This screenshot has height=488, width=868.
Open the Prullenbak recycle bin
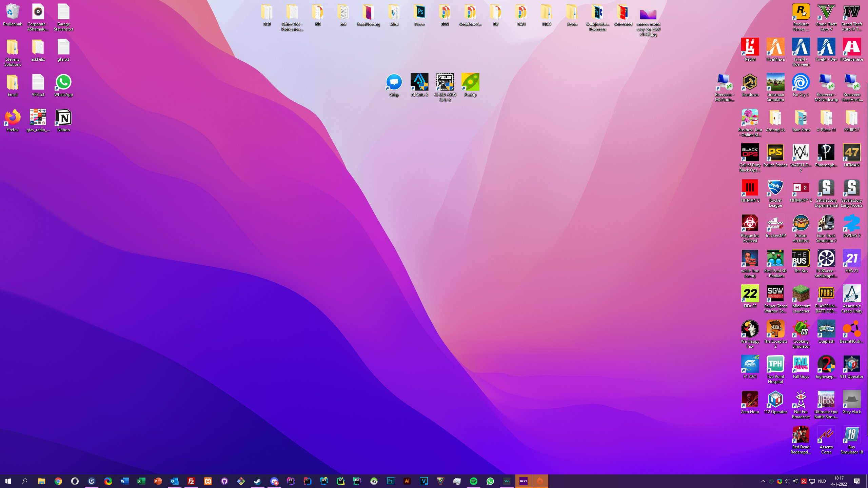[13, 12]
